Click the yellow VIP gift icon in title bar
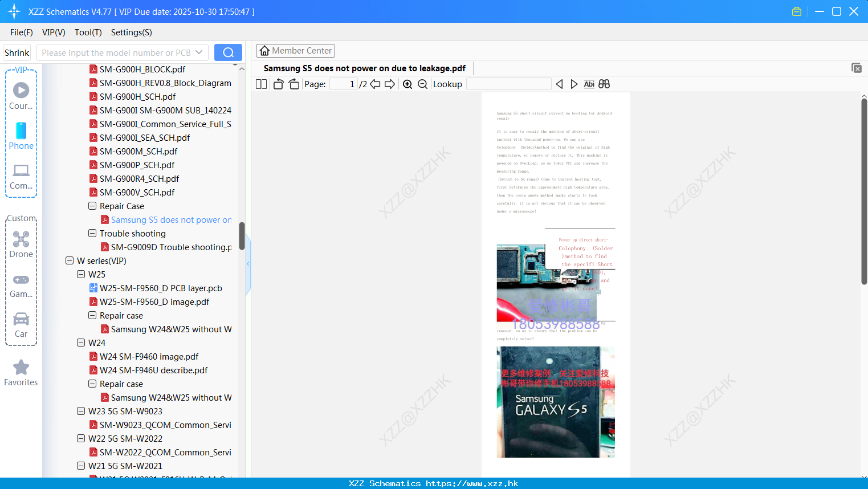868x489 pixels. coord(797,11)
